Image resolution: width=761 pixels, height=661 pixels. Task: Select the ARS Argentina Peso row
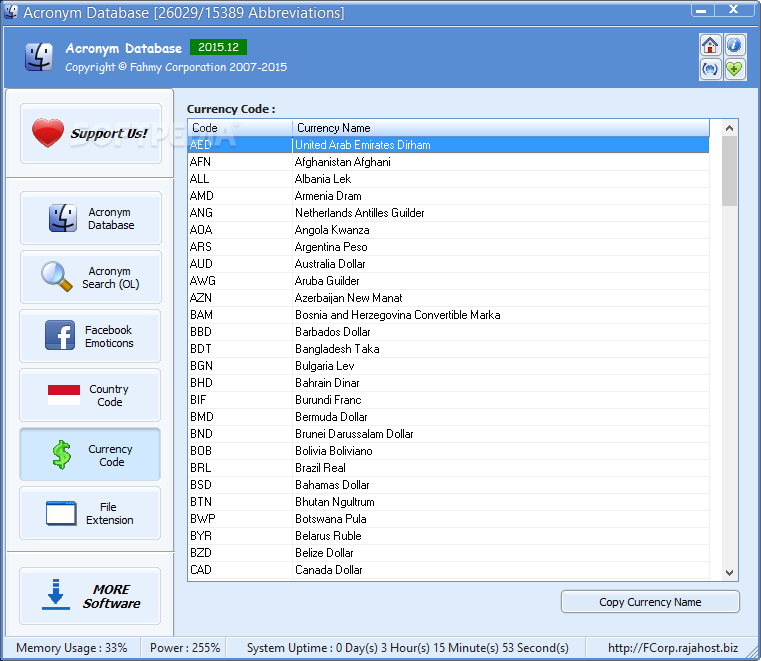click(448, 247)
